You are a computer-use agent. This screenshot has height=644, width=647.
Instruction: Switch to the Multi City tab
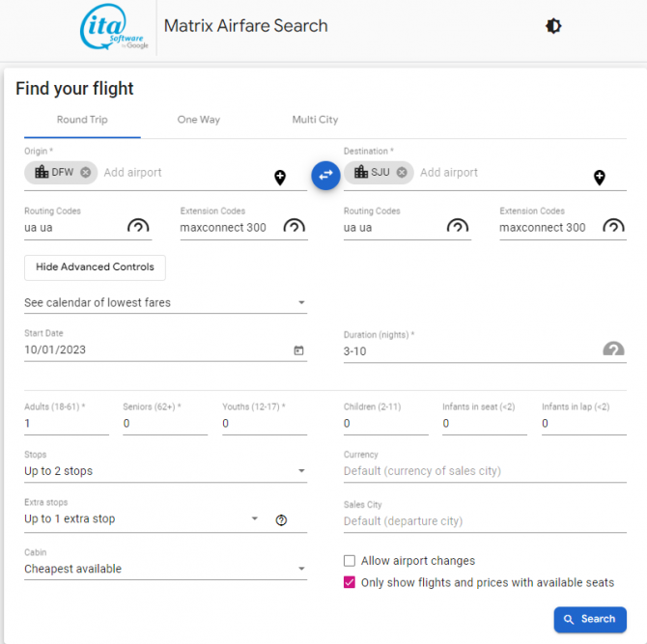point(315,120)
